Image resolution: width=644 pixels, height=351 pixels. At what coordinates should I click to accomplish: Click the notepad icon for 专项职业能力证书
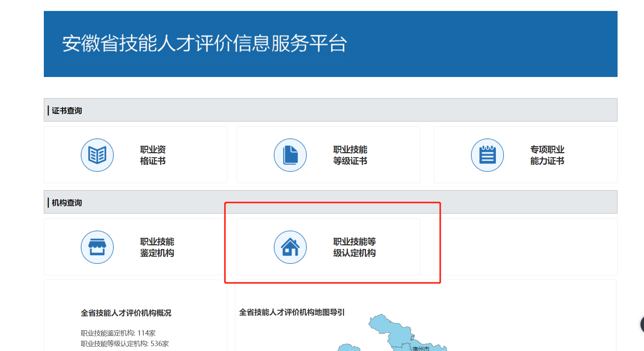[487, 155]
